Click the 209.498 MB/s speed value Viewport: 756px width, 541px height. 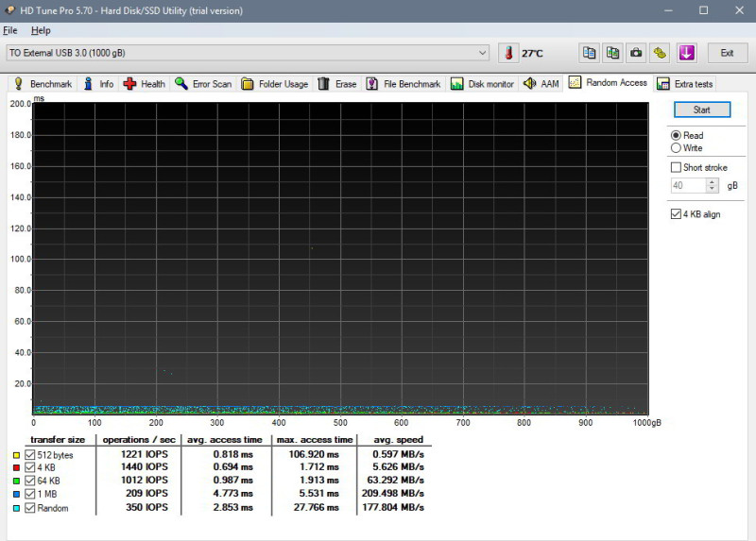393,493
